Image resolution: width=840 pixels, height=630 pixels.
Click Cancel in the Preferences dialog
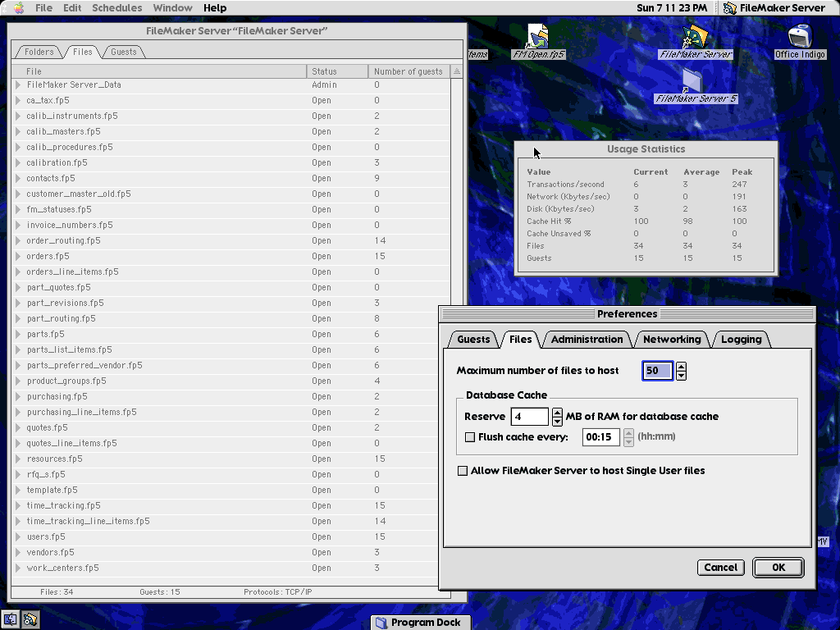[720, 568]
